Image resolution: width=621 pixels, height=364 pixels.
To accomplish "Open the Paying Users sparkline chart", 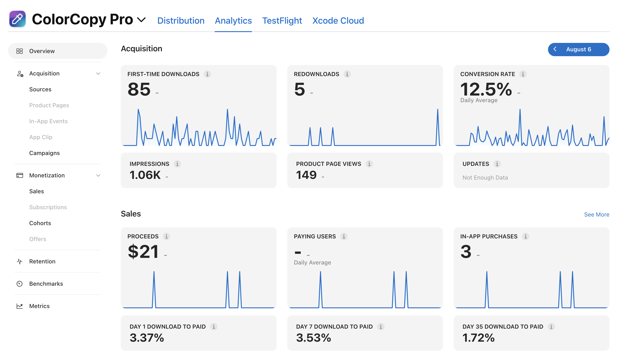I will coord(365,289).
